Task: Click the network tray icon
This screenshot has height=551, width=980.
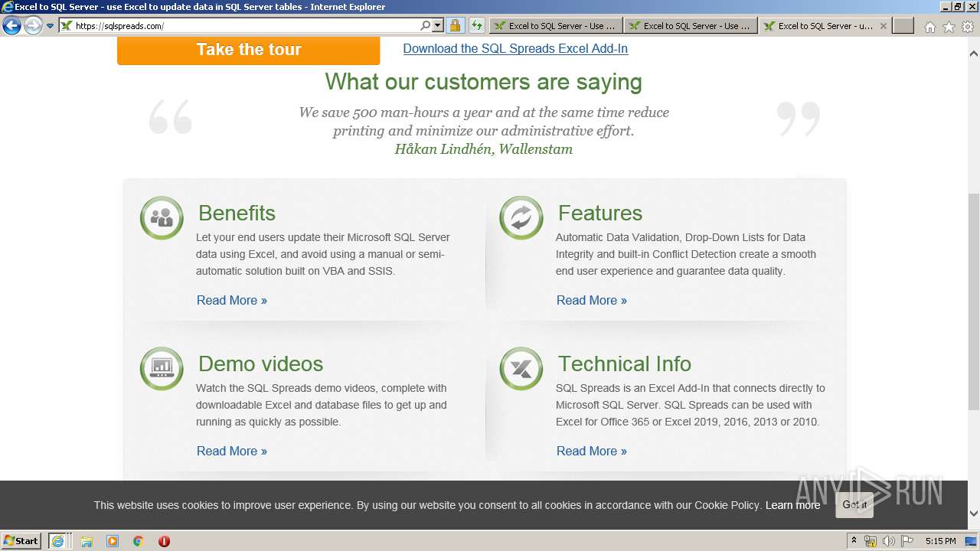Action: [871, 541]
